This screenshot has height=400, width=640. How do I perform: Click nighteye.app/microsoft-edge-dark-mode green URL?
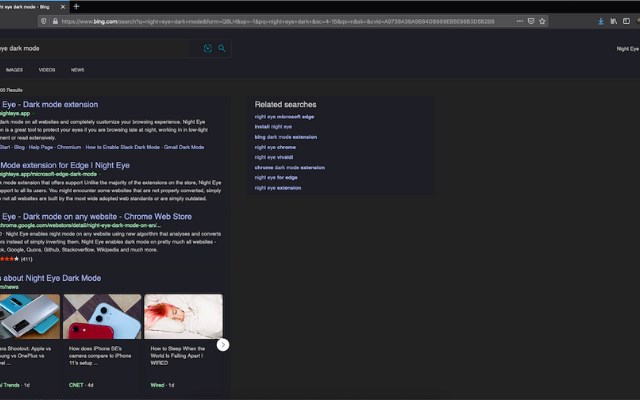[48, 174]
